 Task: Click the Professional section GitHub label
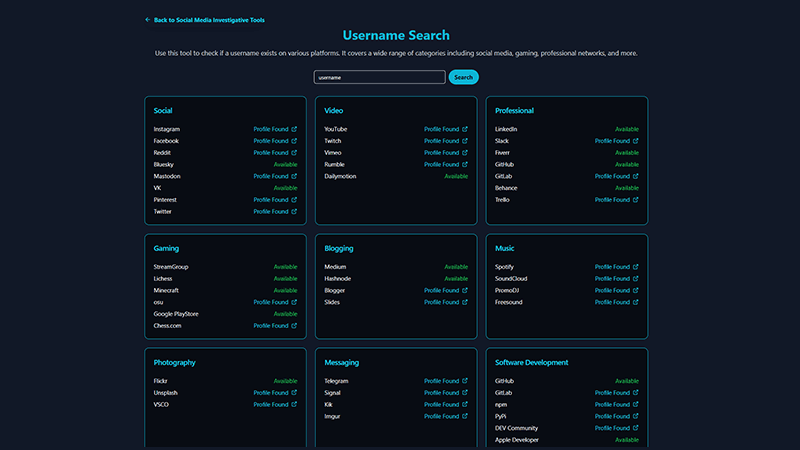pos(504,164)
